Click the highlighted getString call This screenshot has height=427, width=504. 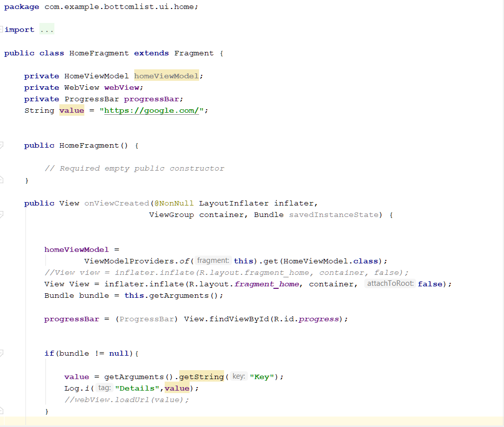pos(201,377)
